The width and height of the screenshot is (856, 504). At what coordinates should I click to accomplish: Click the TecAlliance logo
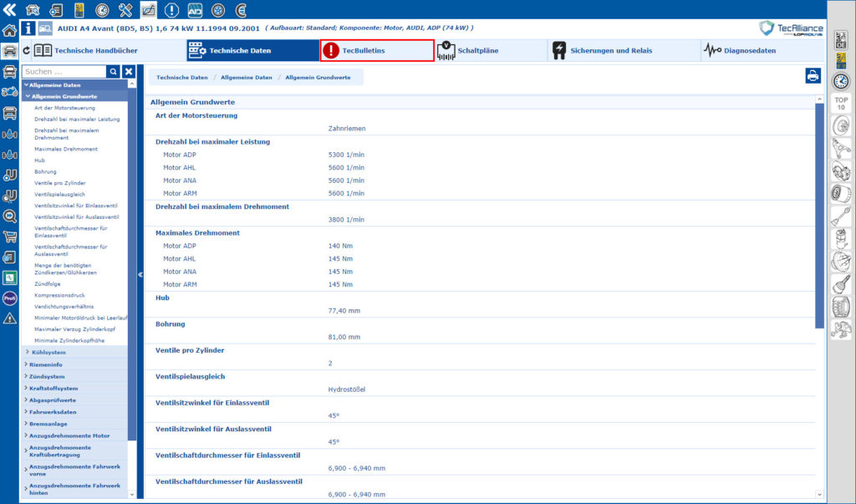791,28
